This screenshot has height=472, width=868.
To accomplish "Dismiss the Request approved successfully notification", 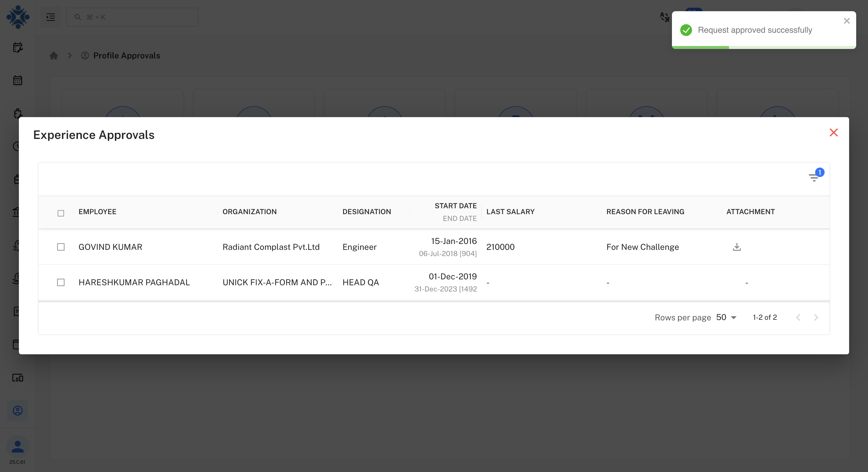I will (x=846, y=21).
